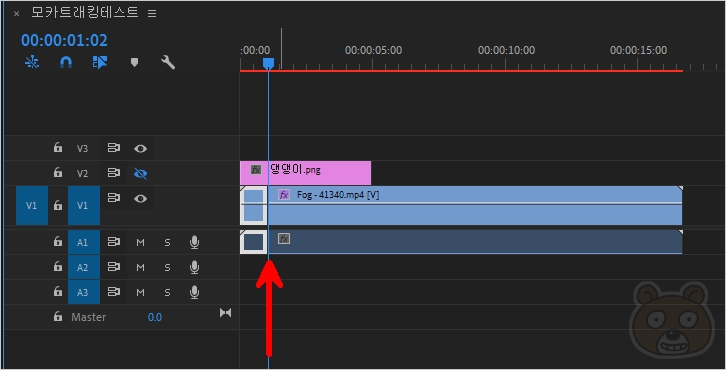
Task: Select the 모카트래킹테스트 sequence tab
Action: click(x=85, y=13)
